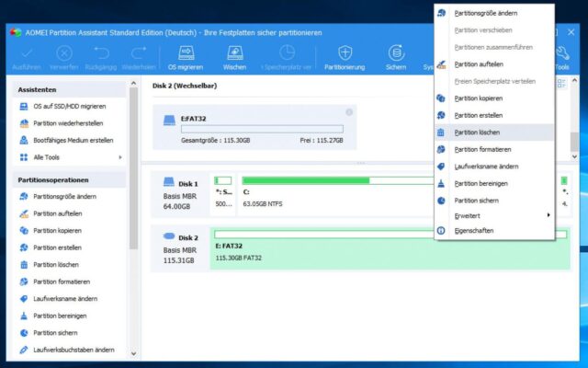
Task: Click the Disk 1 drive icon
Action: pyautogui.click(x=169, y=182)
